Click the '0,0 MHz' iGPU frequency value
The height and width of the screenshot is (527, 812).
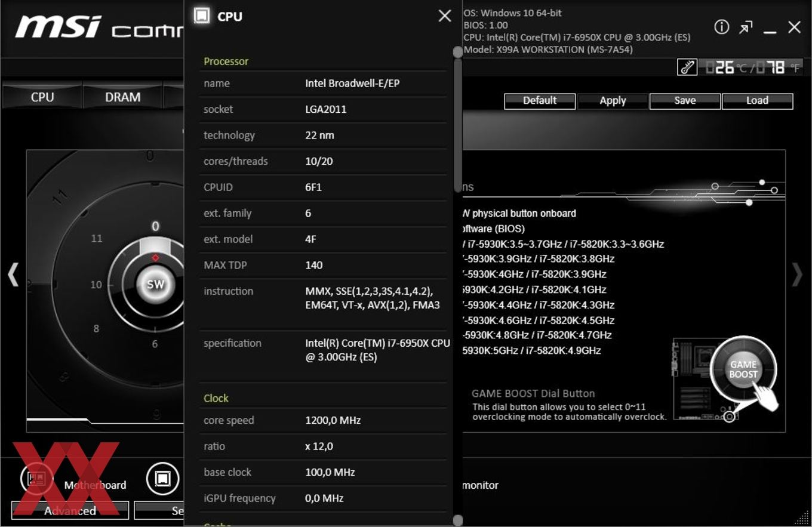pos(324,498)
